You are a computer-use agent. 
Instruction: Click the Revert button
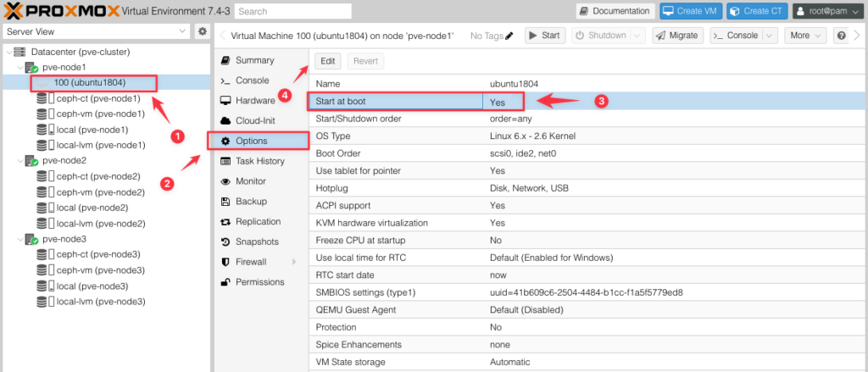364,61
